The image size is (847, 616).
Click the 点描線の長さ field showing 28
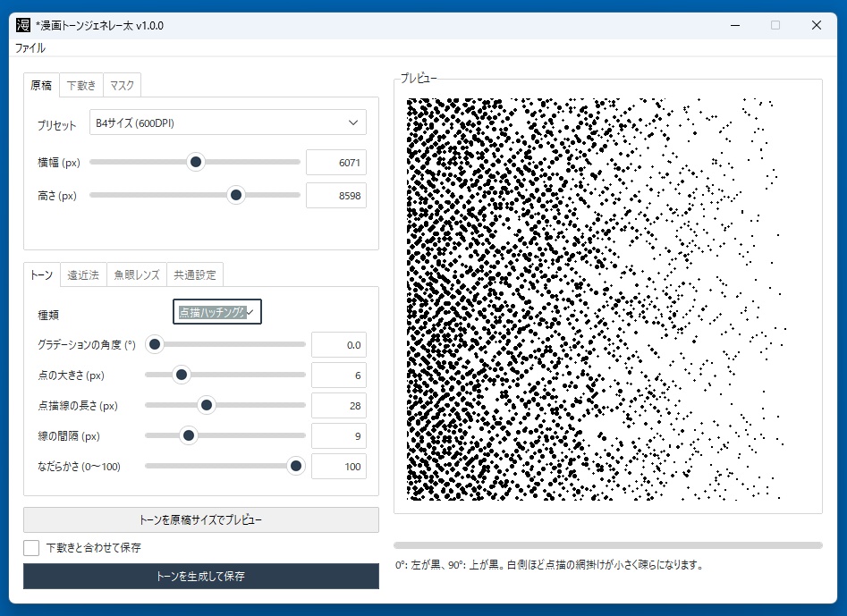(x=339, y=405)
